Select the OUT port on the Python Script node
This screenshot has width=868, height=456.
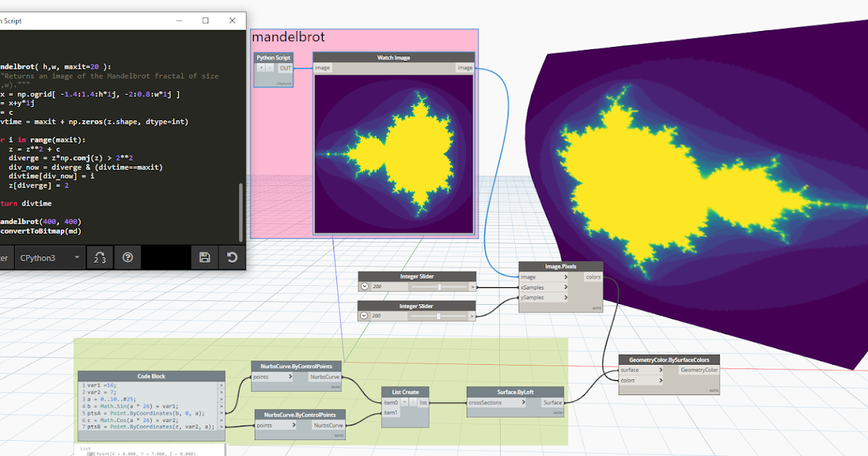pos(286,68)
